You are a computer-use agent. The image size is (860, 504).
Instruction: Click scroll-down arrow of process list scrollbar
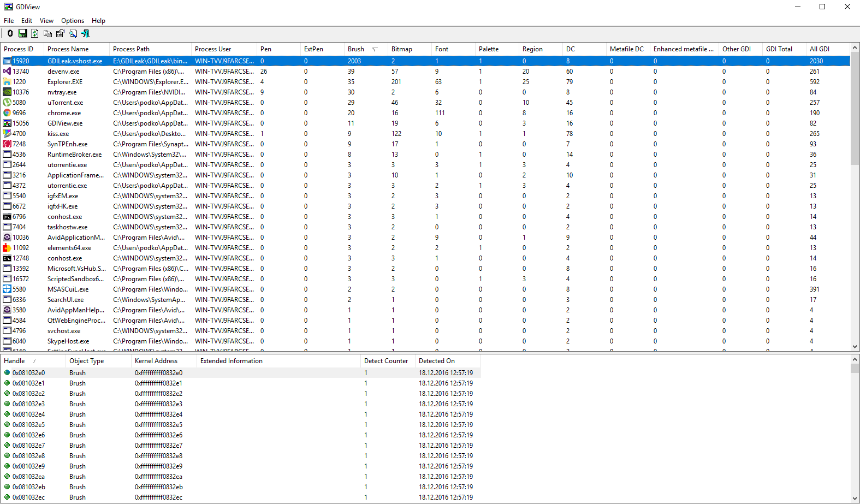(855, 347)
